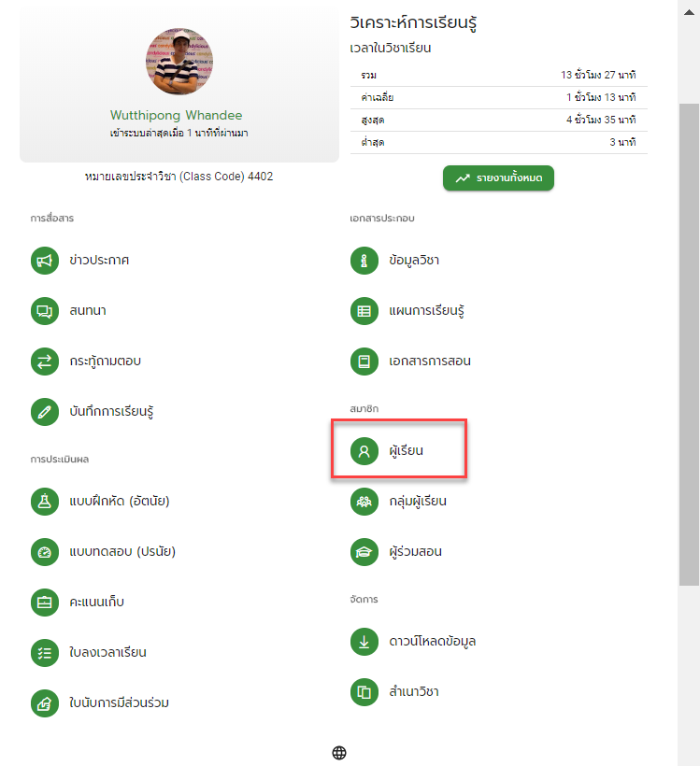
Task: Click the globe language icon
Action: coord(339,753)
